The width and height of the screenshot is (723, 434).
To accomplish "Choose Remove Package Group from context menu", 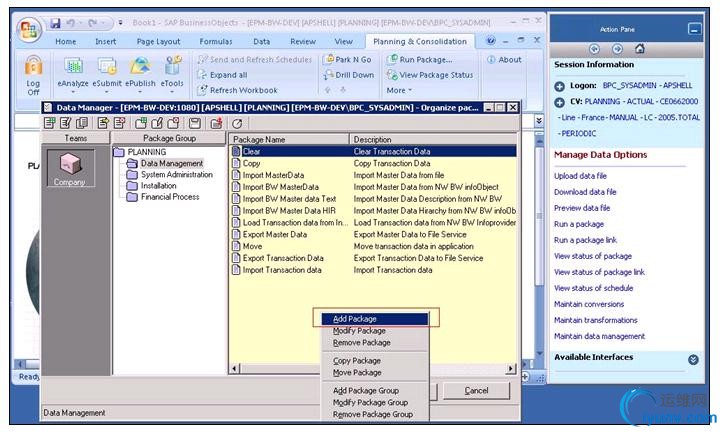I will click(374, 415).
